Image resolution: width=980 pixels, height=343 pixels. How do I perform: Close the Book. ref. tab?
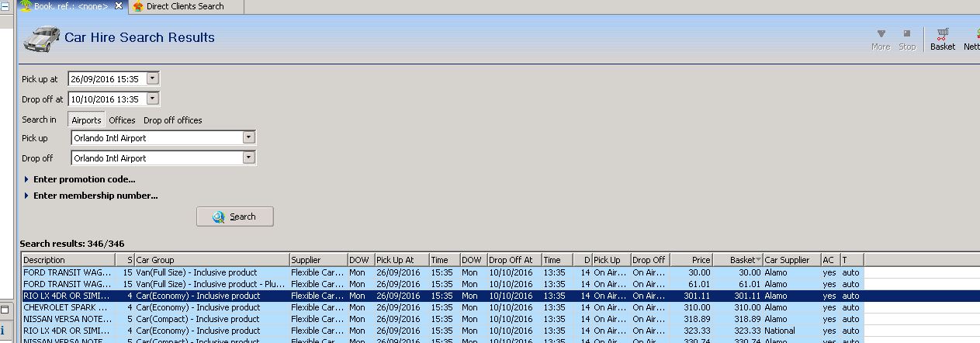click(x=119, y=6)
